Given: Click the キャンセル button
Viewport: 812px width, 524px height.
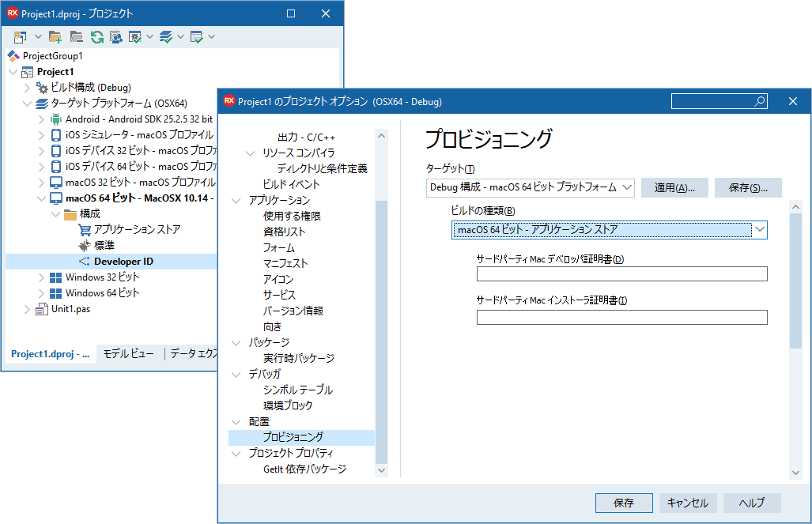Looking at the screenshot, I should (688, 503).
